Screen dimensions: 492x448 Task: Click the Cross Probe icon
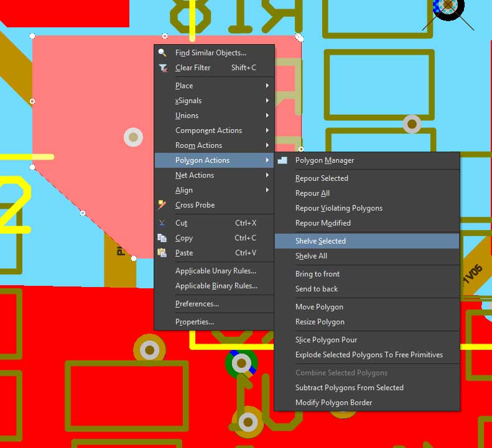pyautogui.click(x=162, y=205)
